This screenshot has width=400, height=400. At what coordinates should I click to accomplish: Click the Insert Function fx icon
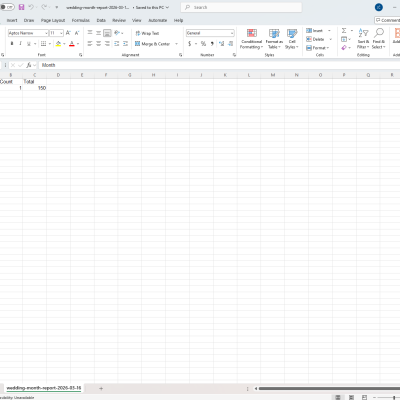[x=29, y=65]
